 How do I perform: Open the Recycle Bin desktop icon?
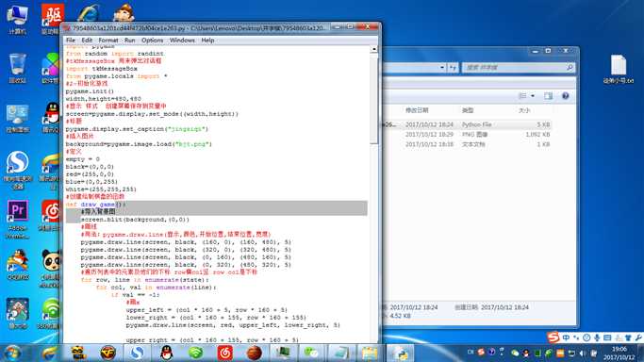click(17, 68)
